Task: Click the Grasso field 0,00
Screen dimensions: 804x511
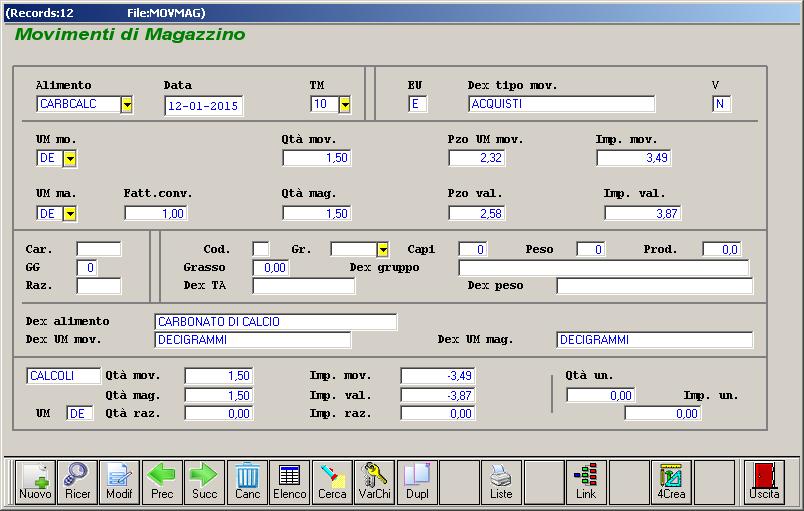Action: 271,268
